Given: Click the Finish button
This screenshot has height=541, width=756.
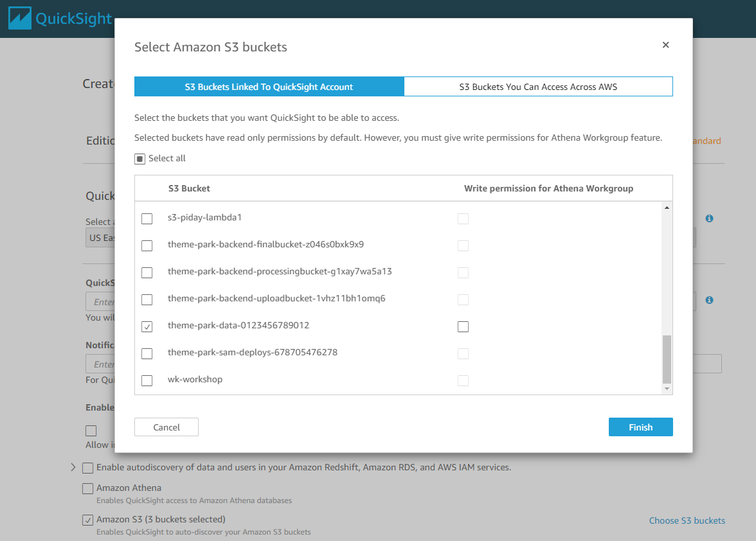Looking at the screenshot, I should 640,427.
